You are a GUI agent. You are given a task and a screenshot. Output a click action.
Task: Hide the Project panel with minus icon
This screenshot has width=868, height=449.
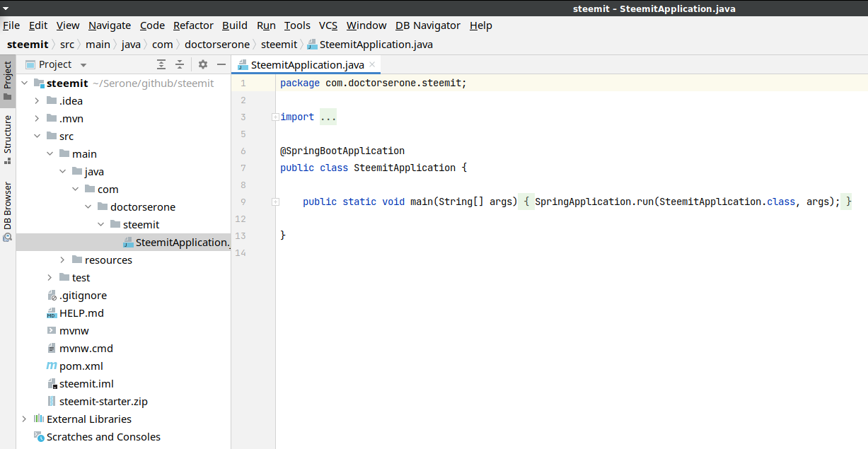[221, 64]
